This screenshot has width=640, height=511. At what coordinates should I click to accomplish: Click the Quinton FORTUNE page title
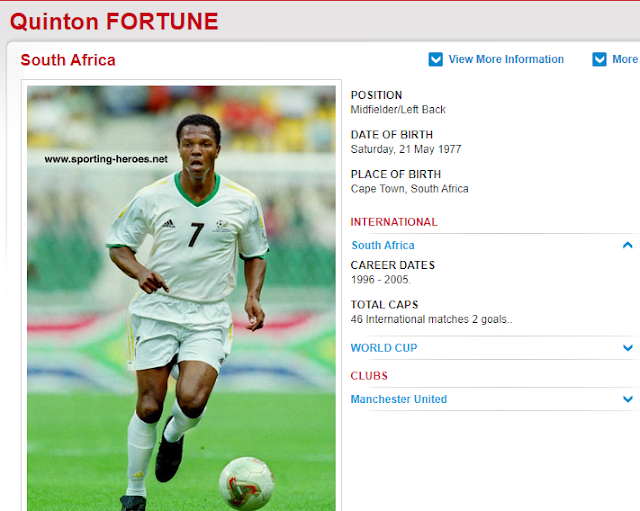(114, 21)
